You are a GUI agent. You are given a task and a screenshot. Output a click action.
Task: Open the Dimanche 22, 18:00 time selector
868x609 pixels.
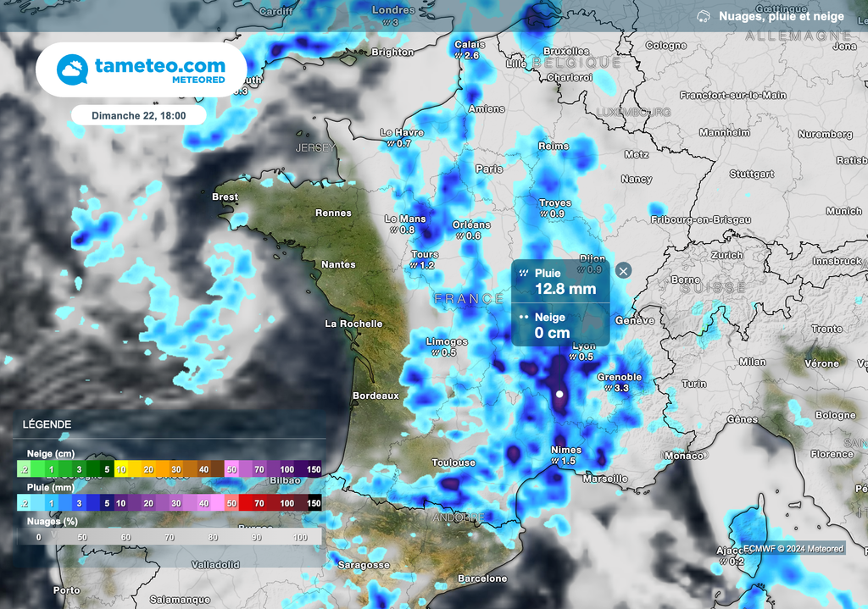138,114
